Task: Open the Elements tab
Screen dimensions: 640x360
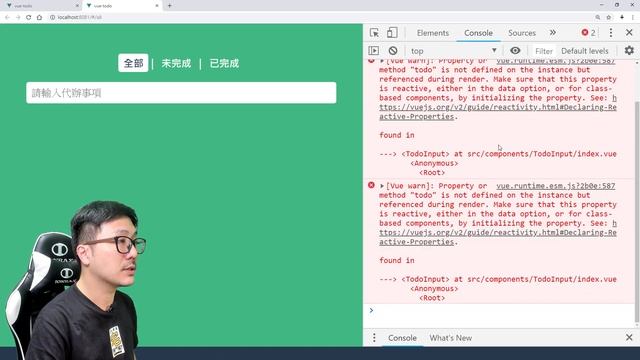Action: coord(433,33)
